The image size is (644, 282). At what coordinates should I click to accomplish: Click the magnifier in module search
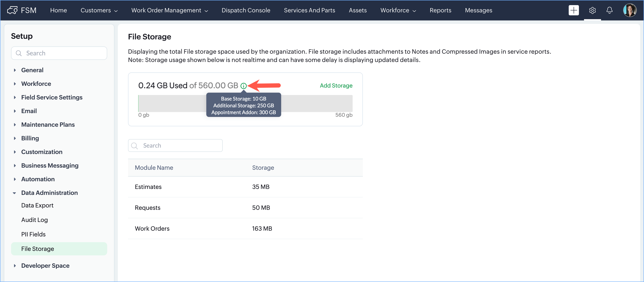point(134,146)
